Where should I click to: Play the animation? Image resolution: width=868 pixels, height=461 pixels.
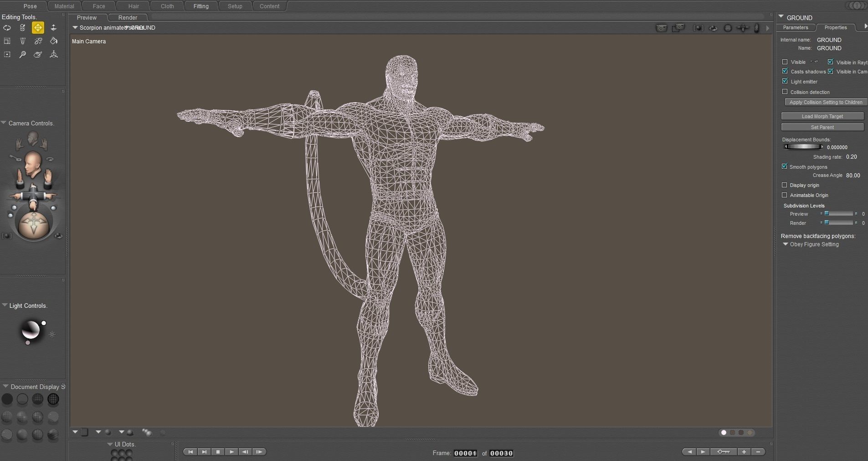point(231,452)
